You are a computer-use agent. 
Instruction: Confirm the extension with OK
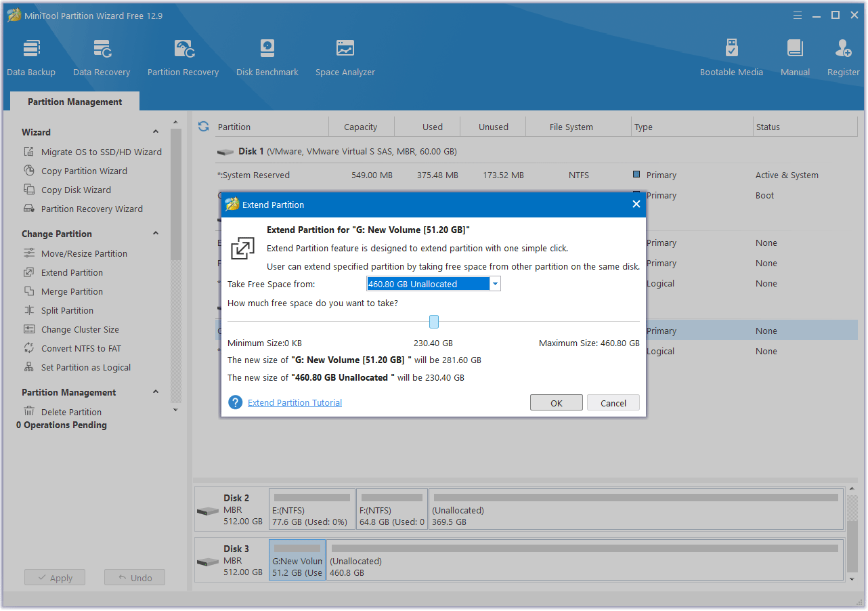click(x=557, y=402)
